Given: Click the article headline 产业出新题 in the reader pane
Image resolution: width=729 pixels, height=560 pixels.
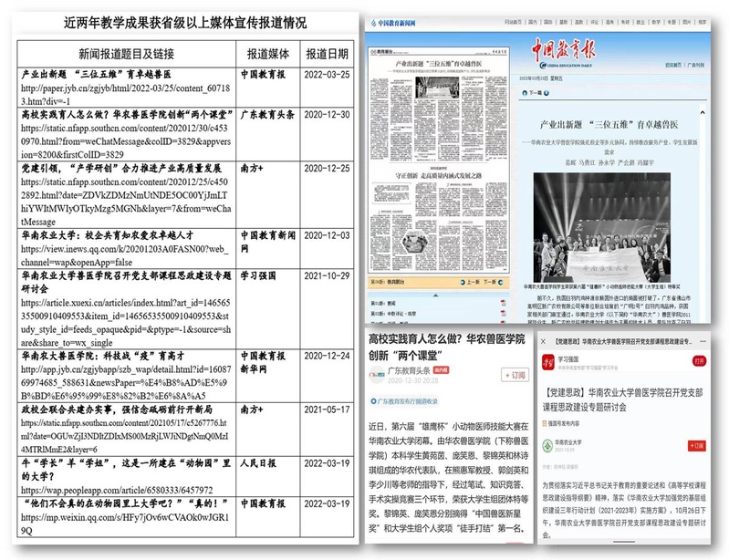Looking at the screenshot, I should [x=609, y=125].
